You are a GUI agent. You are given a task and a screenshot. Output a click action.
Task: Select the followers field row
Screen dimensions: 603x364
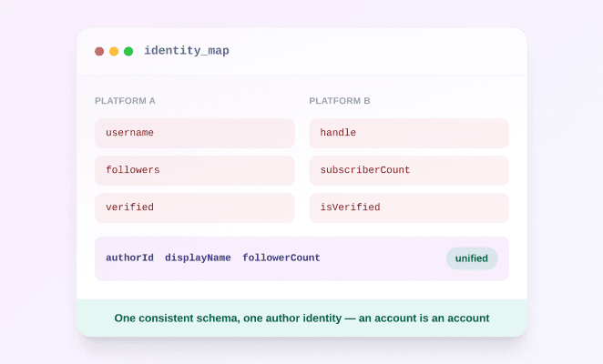click(x=195, y=170)
